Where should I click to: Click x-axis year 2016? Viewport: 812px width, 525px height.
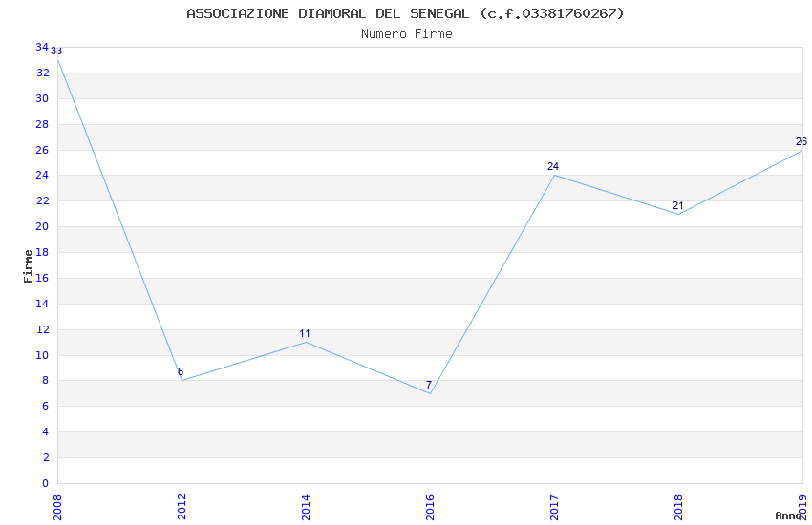(430, 508)
